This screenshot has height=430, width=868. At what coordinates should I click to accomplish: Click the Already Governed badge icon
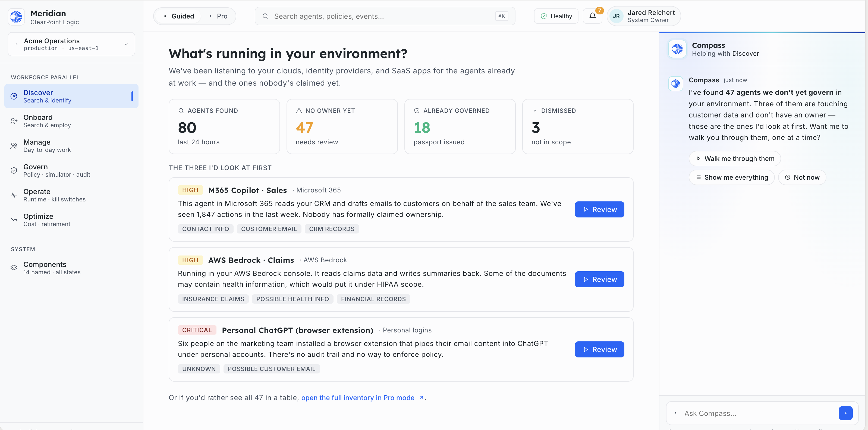[417, 111]
